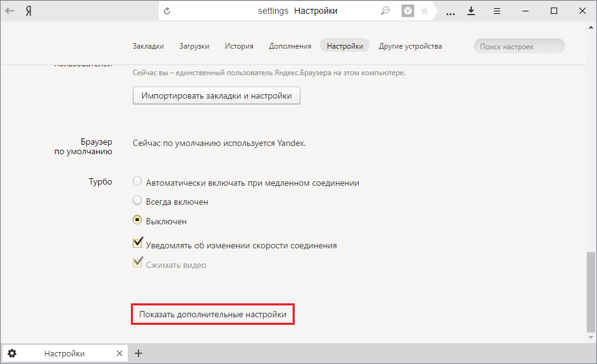Viewport: 597px width, 364px height.
Task: Go to the История tab
Action: [239, 46]
